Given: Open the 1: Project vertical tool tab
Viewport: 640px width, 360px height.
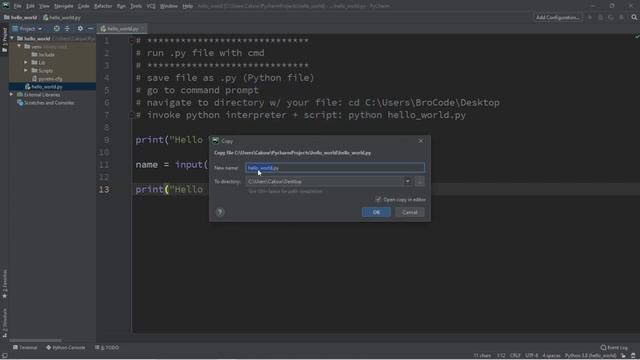Looking at the screenshot, I should [4, 40].
